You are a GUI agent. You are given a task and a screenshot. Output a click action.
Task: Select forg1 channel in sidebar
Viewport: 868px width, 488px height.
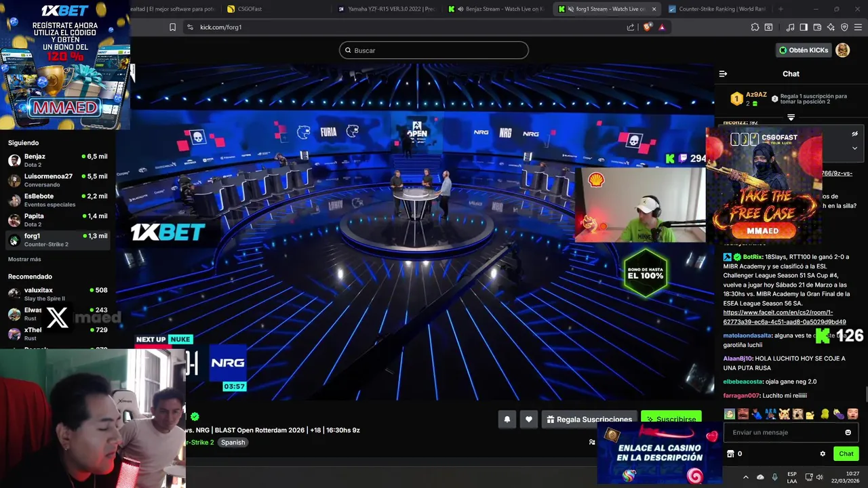(x=58, y=240)
